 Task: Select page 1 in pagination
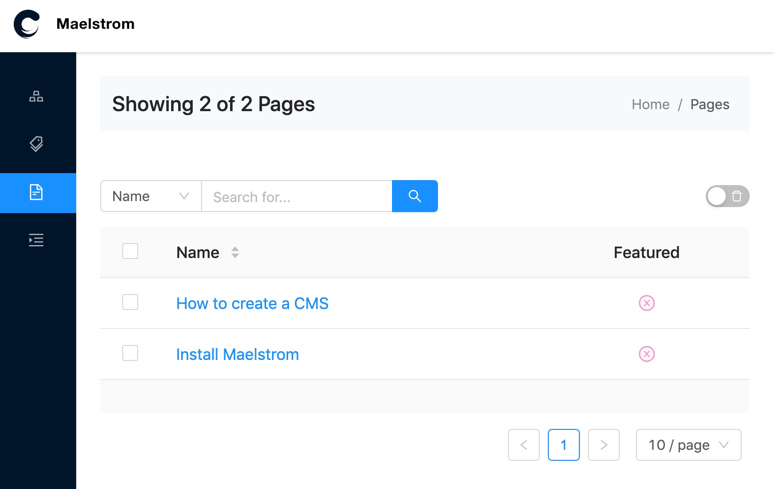pos(564,445)
